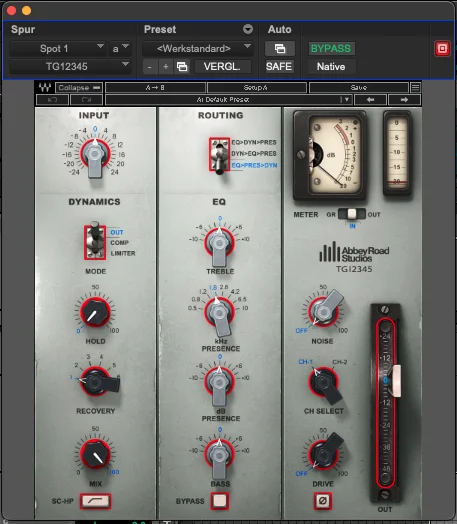Toggle the EQ BYPASS button
The width and height of the screenshot is (457, 524).
pyautogui.click(x=219, y=501)
